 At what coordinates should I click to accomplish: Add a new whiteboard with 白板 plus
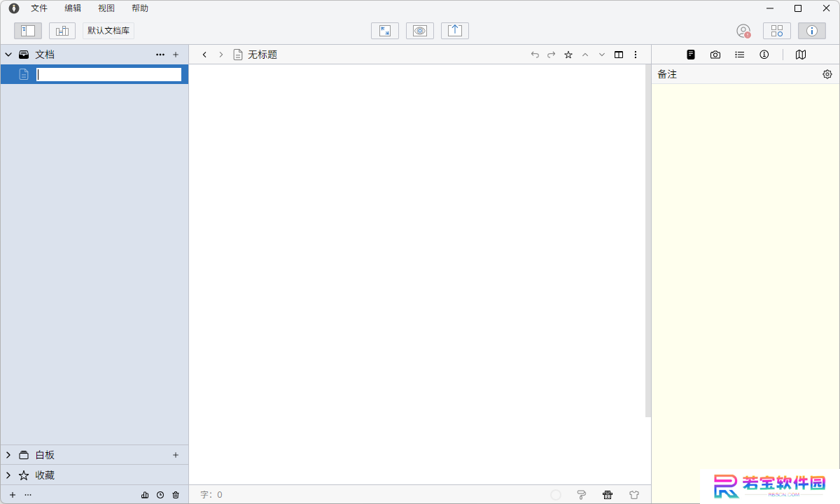pos(176,455)
